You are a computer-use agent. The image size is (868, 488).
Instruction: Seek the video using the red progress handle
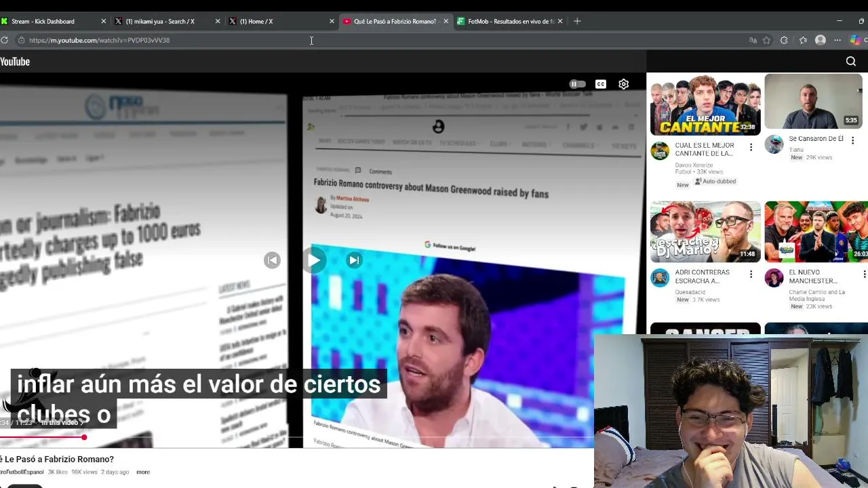84,437
